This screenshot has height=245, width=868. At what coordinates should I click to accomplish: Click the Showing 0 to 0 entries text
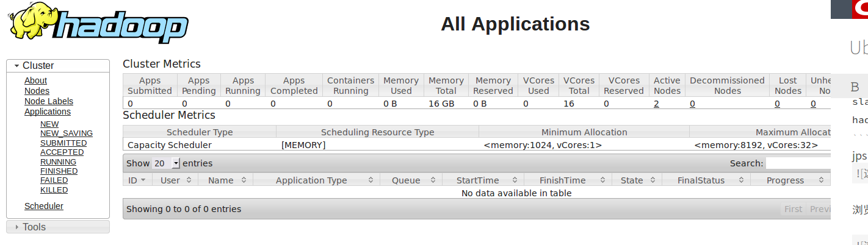(x=184, y=209)
